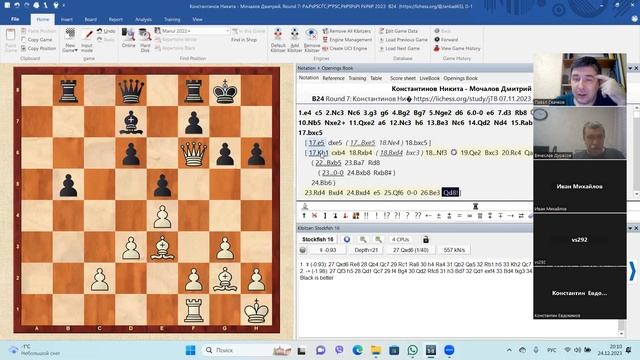
Task: Toggle the engine stop/go blue circle button
Action: [347, 239]
